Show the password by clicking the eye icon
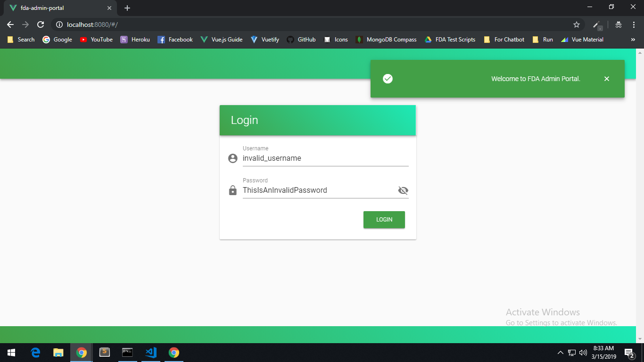Screen dimensions: 644x362 403,190
